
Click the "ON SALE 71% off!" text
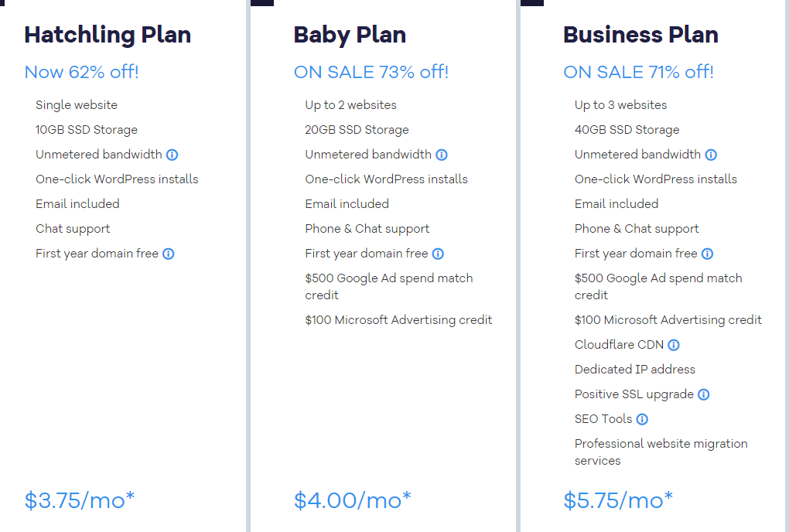(638, 73)
